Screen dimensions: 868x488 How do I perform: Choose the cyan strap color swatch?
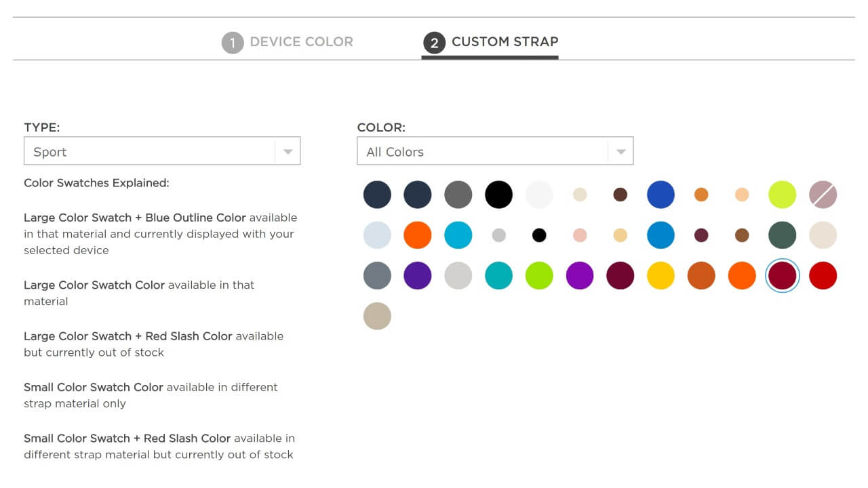pos(458,235)
